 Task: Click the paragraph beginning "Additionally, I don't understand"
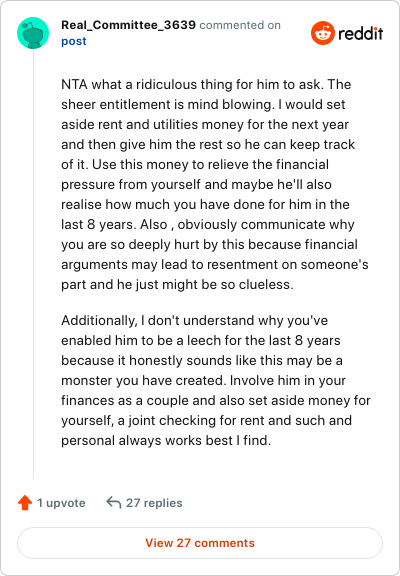tap(216, 380)
